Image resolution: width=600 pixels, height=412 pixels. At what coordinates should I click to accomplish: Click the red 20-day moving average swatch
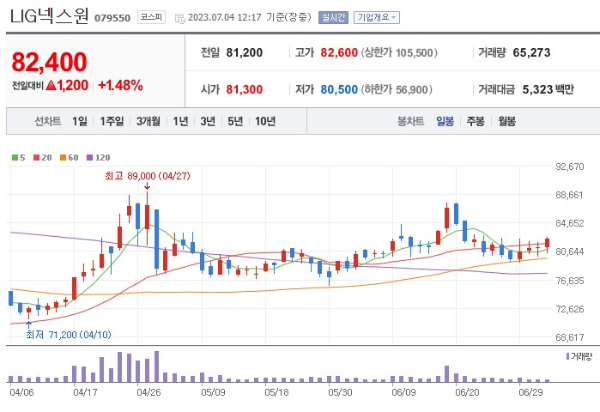36,158
